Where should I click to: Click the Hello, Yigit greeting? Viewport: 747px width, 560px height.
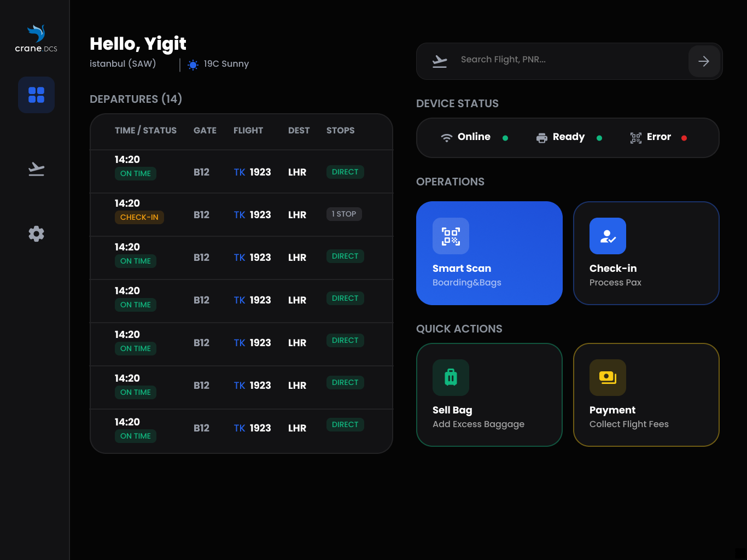pos(138,44)
